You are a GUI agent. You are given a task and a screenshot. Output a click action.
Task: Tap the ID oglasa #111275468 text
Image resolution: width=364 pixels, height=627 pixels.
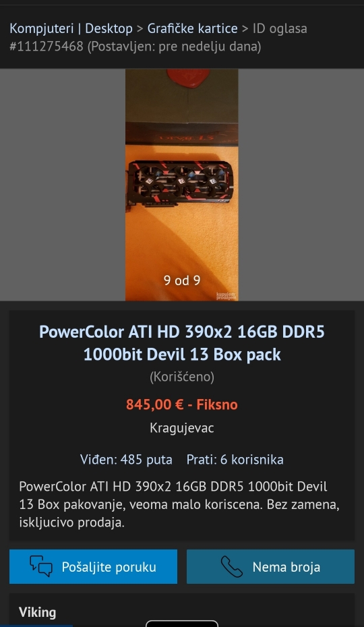(158, 37)
